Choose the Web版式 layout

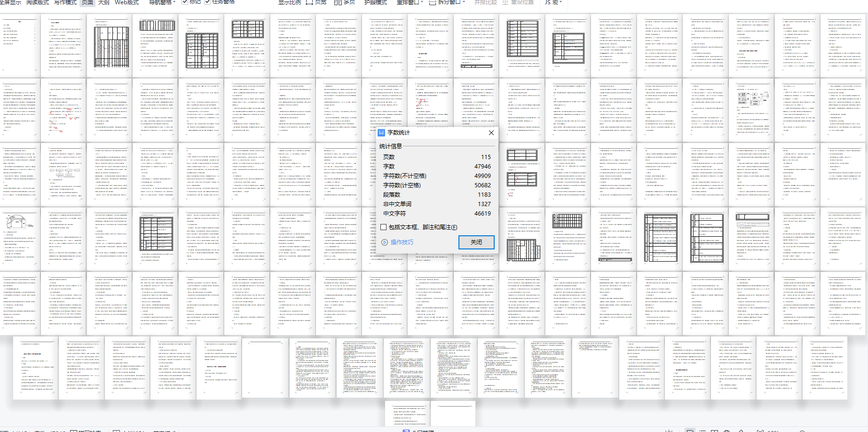(126, 2)
